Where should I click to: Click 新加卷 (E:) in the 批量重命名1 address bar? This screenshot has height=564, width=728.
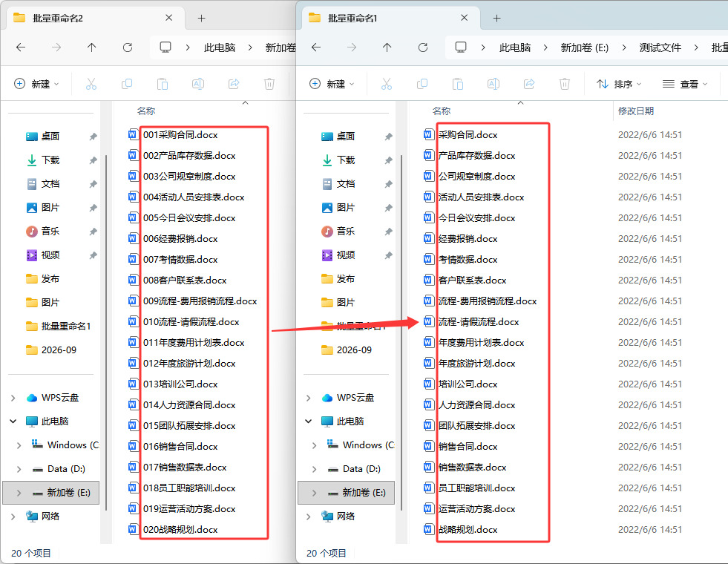click(585, 47)
